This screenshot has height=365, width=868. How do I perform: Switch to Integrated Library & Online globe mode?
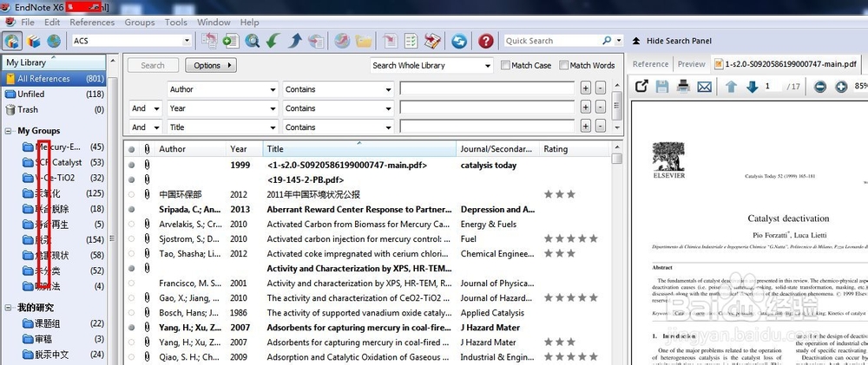click(54, 41)
